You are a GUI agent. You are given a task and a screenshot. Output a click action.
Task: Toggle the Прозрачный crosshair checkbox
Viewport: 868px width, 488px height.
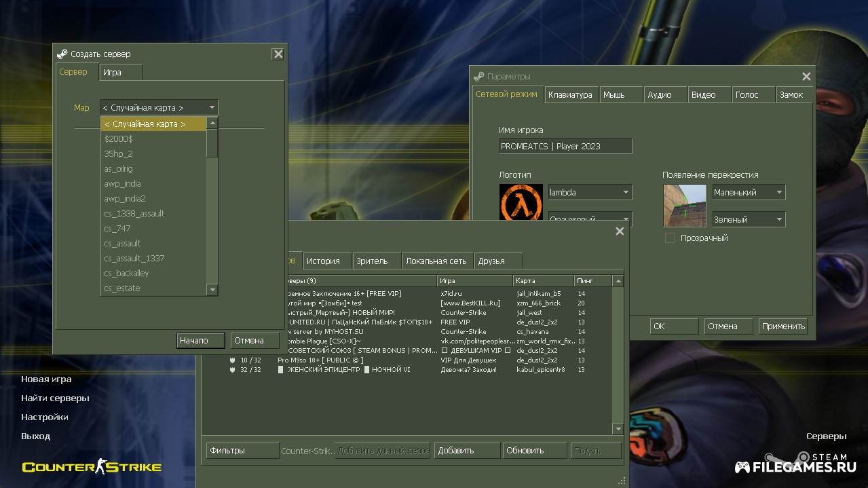pos(670,238)
